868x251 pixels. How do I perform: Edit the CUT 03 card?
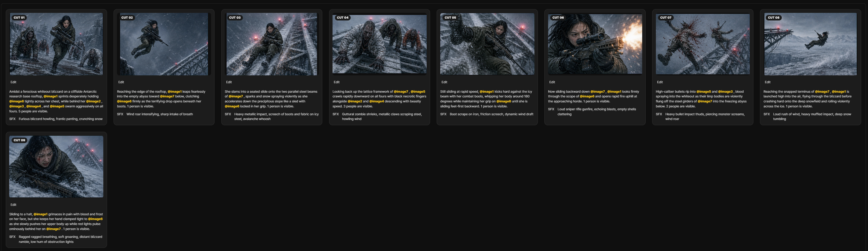[229, 82]
